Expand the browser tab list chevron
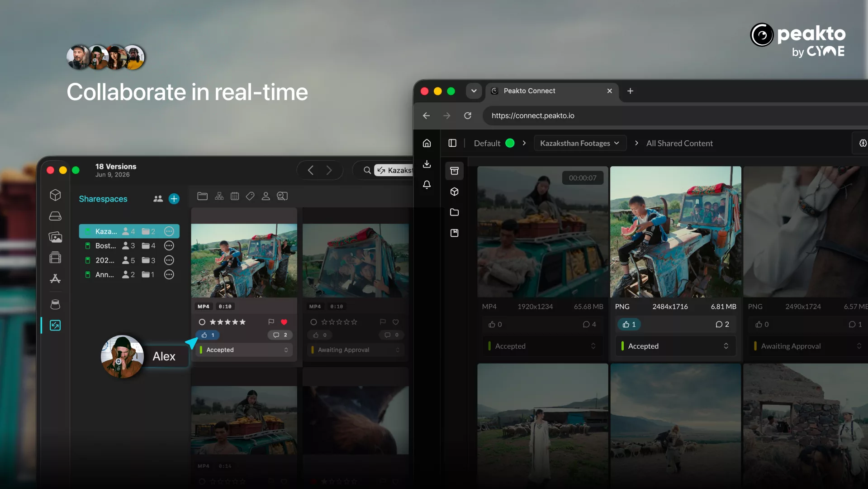This screenshot has width=868, height=489. (474, 91)
